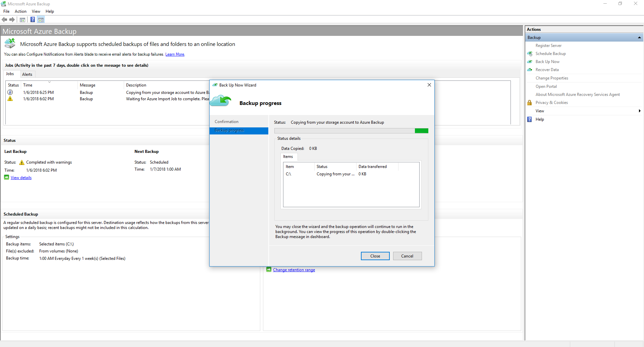Click the Close button in the wizard
Image resolution: width=644 pixels, height=347 pixels.
[375, 256]
